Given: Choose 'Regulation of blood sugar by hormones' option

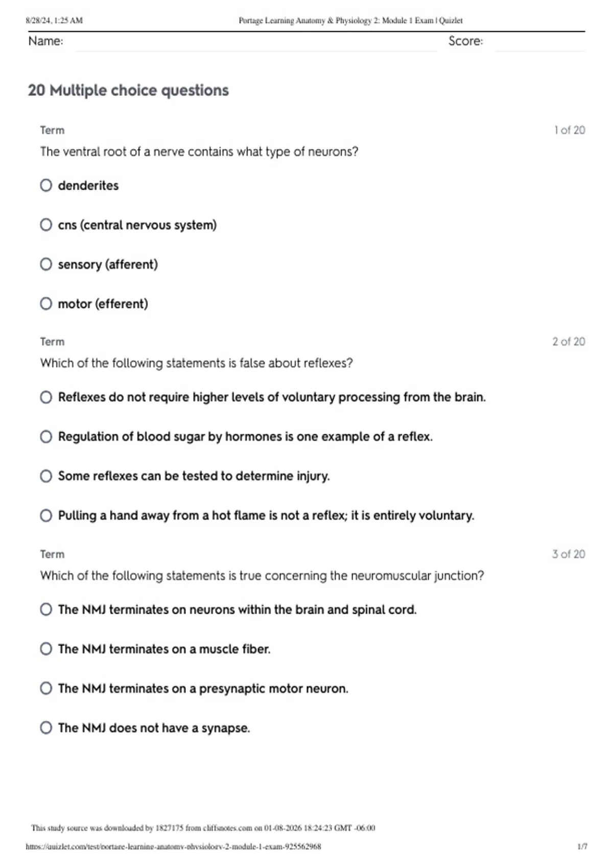Looking at the screenshot, I should [46, 437].
